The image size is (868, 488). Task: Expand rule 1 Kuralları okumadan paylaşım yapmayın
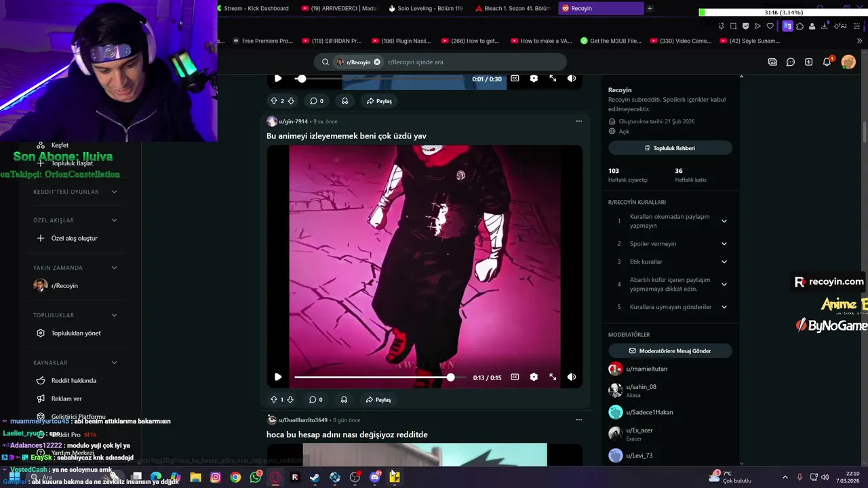point(724,221)
